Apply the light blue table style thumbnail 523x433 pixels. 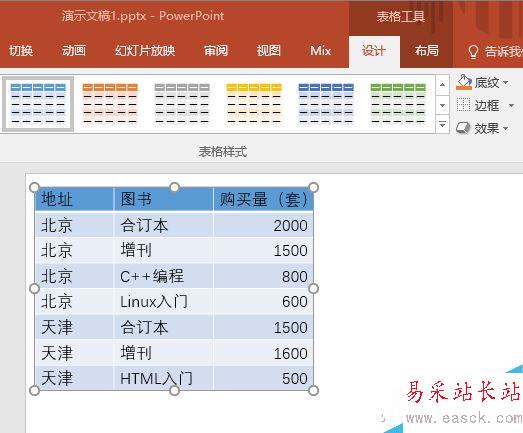(x=38, y=104)
